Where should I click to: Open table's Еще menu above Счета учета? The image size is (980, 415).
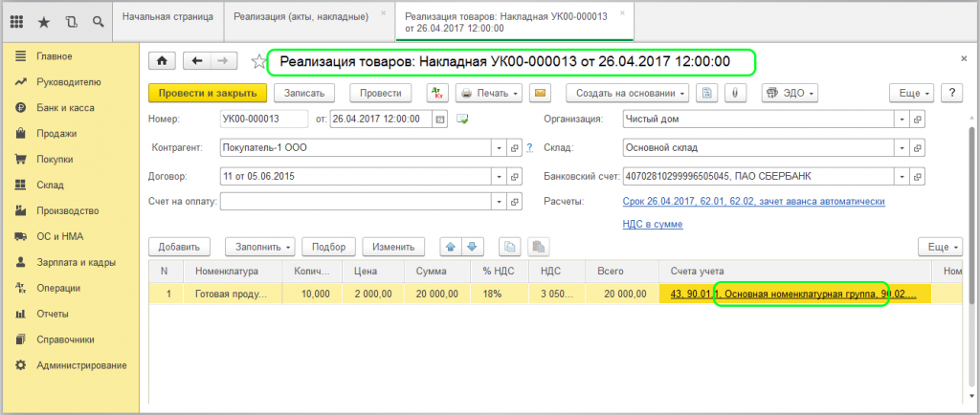pyautogui.click(x=940, y=247)
